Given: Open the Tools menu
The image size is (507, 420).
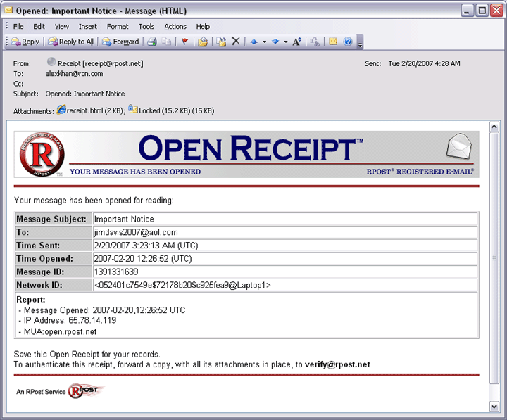Looking at the screenshot, I should tap(146, 27).
